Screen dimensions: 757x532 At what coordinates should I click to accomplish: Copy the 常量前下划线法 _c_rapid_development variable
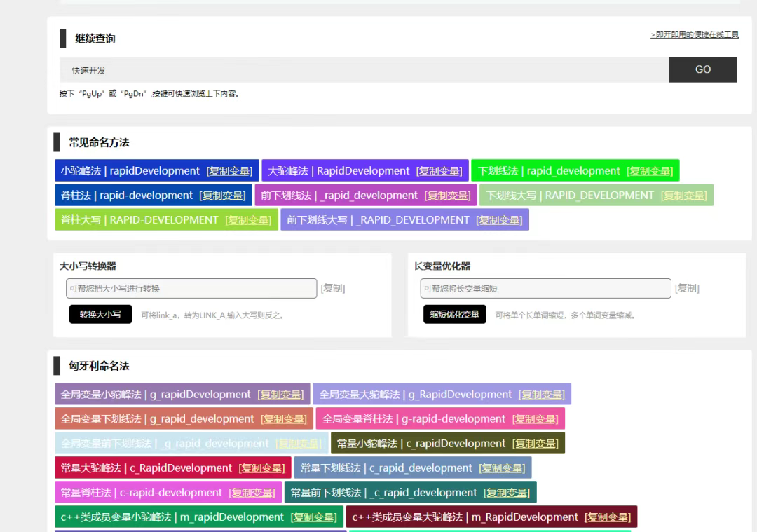pos(507,493)
